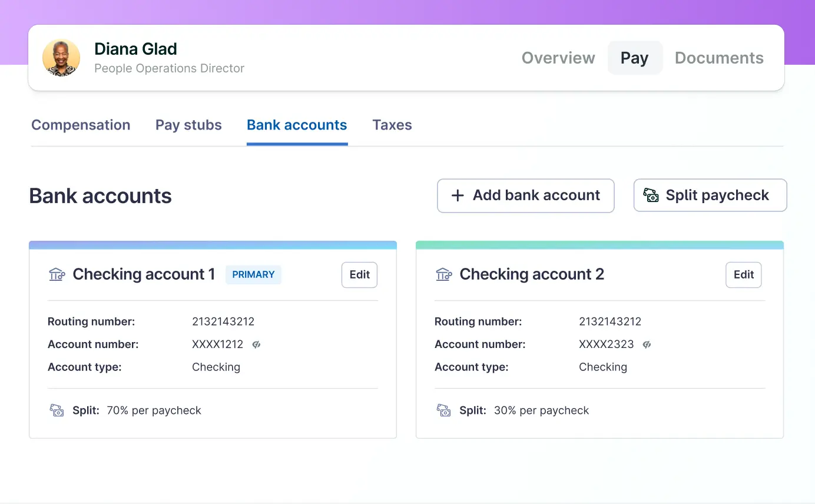Click the bank icon beside Checking account 2
The width and height of the screenshot is (815, 504).
pos(443,274)
